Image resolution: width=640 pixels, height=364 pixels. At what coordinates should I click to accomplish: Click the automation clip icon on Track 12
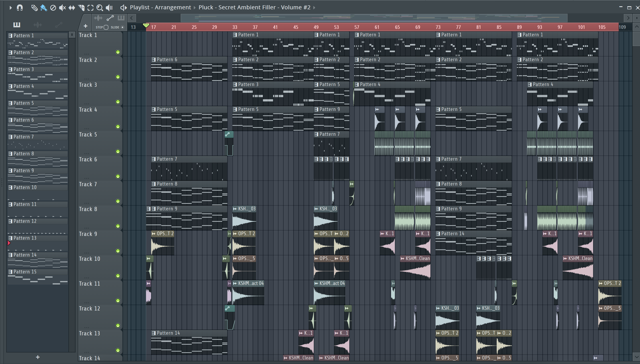[227, 309]
